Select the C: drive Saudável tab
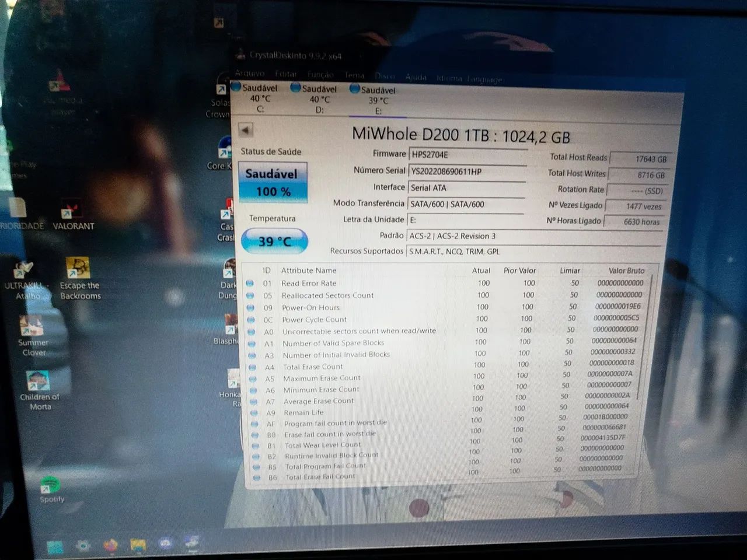The width and height of the screenshot is (747, 560). pyautogui.click(x=256, y=98)
